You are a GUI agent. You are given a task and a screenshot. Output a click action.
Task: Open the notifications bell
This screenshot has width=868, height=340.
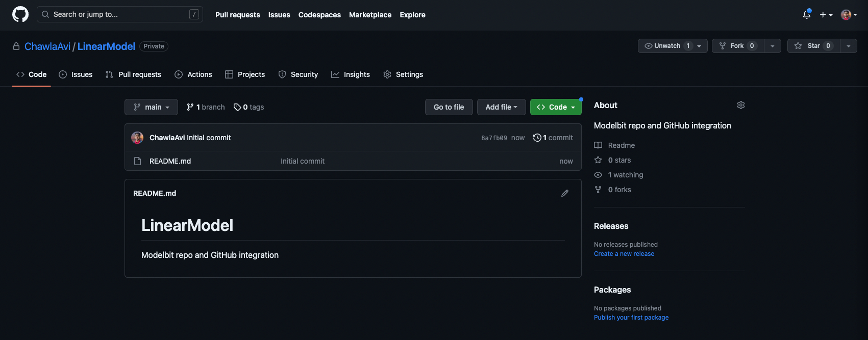(806, 15)
